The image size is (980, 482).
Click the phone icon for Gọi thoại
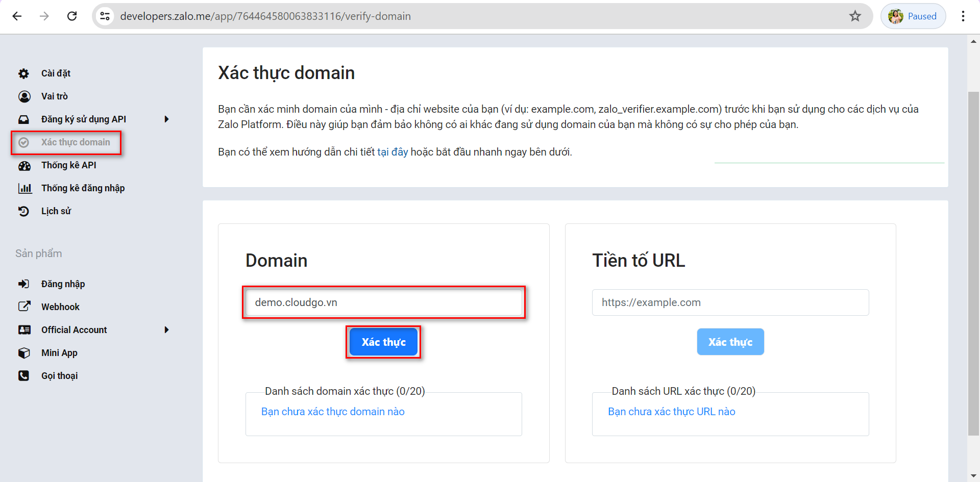[x=24, y=375]
